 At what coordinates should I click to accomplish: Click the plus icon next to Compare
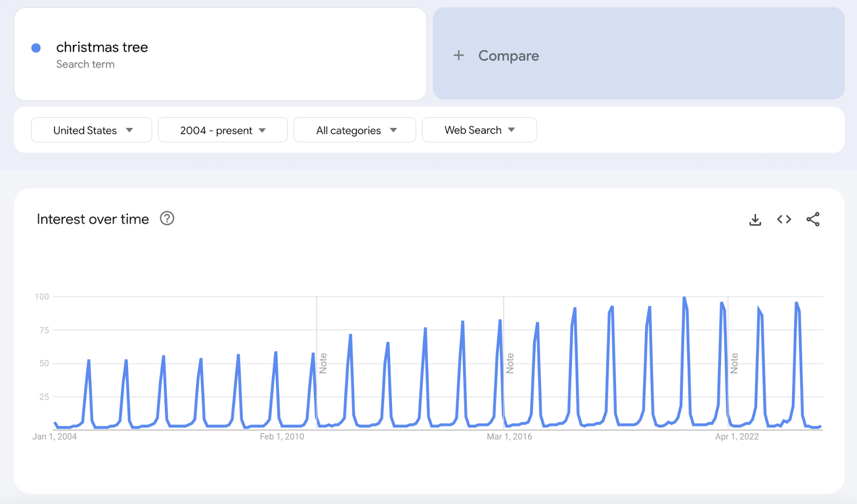tap(458, 56)
